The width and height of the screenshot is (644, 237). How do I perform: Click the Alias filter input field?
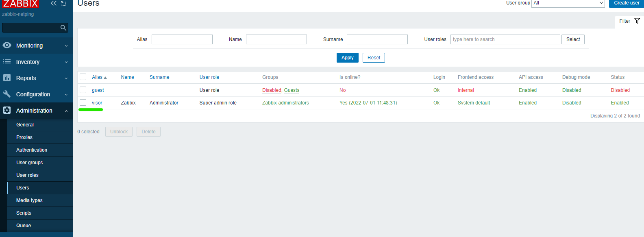(182, 39)
